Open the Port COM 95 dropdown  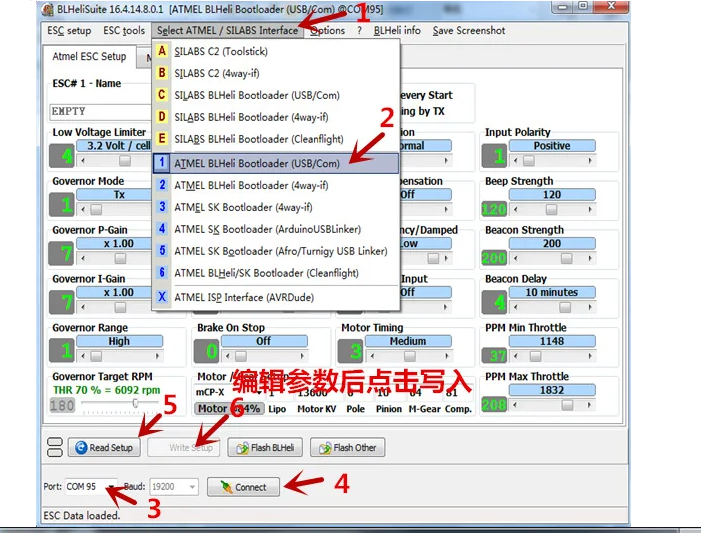[x=110, y=487]
